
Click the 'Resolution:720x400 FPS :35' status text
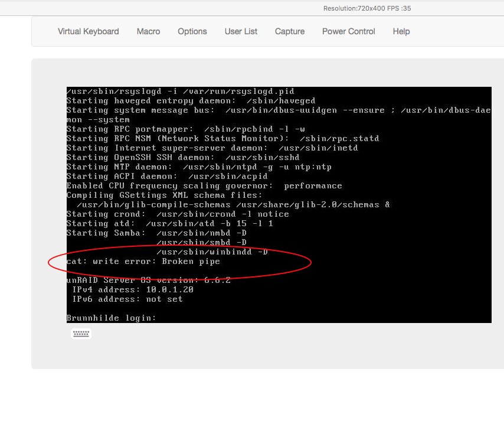[x=367, y=8]
